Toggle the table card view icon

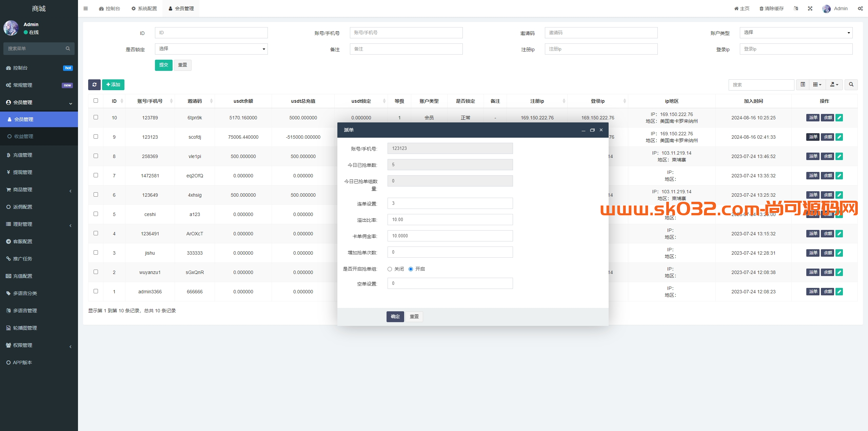tap(803, 85)
